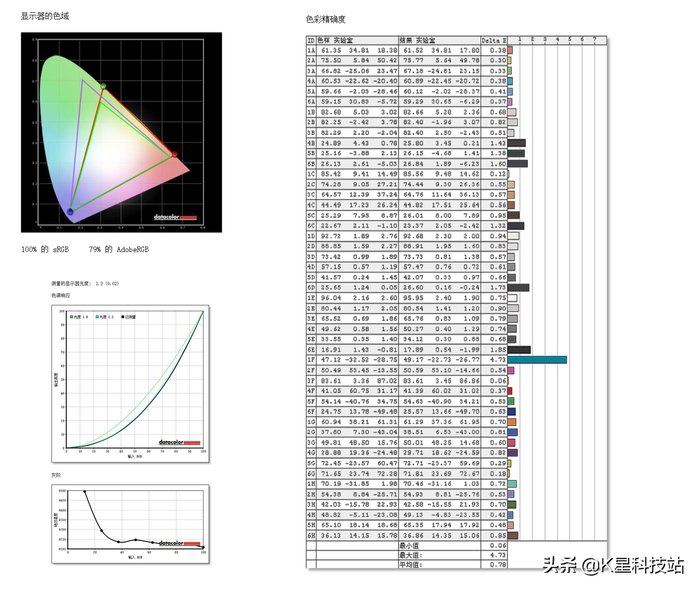The image size is (700, 590).
Task: Click the 最大值 4.73 summary value
Action: (498, 555)
